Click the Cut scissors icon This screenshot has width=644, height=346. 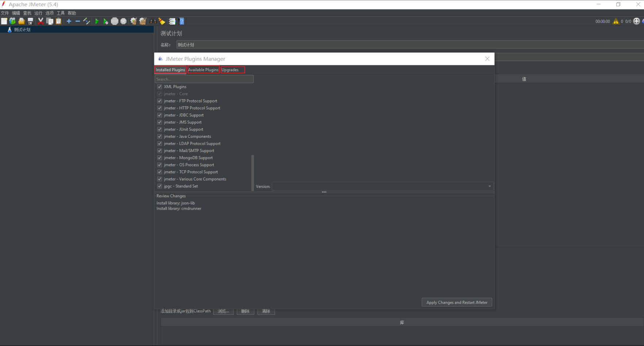41,21
